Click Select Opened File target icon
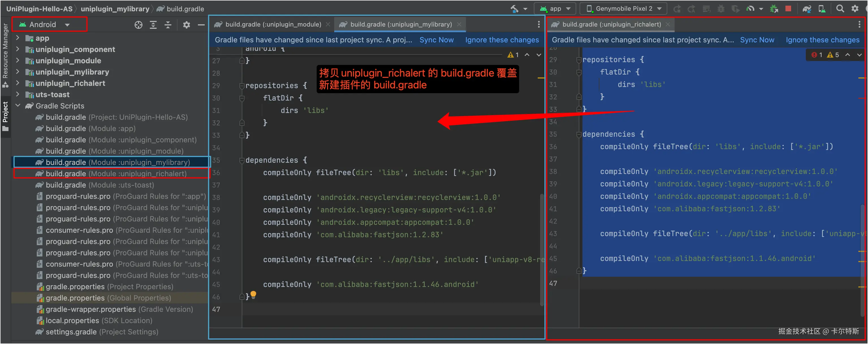The width and height of the screenshot is (868, 344). point(138,25)
